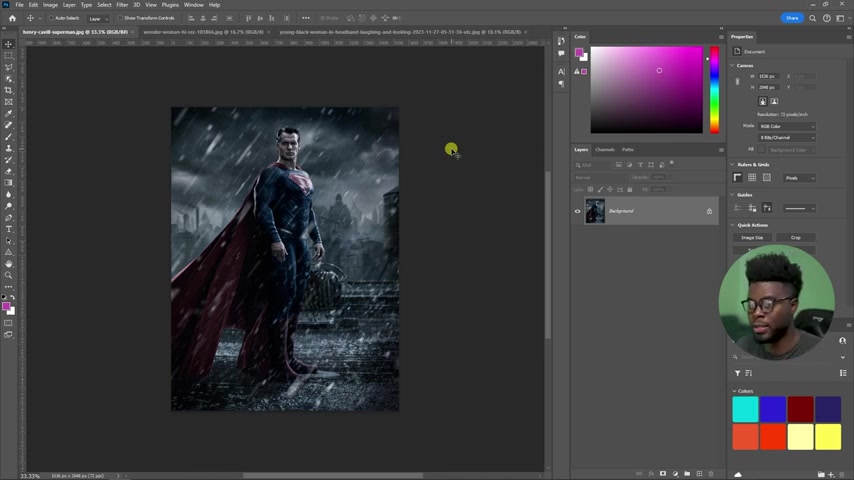Collapse the Guides section
Screen dimensions: 854x480
click(733, 195)
